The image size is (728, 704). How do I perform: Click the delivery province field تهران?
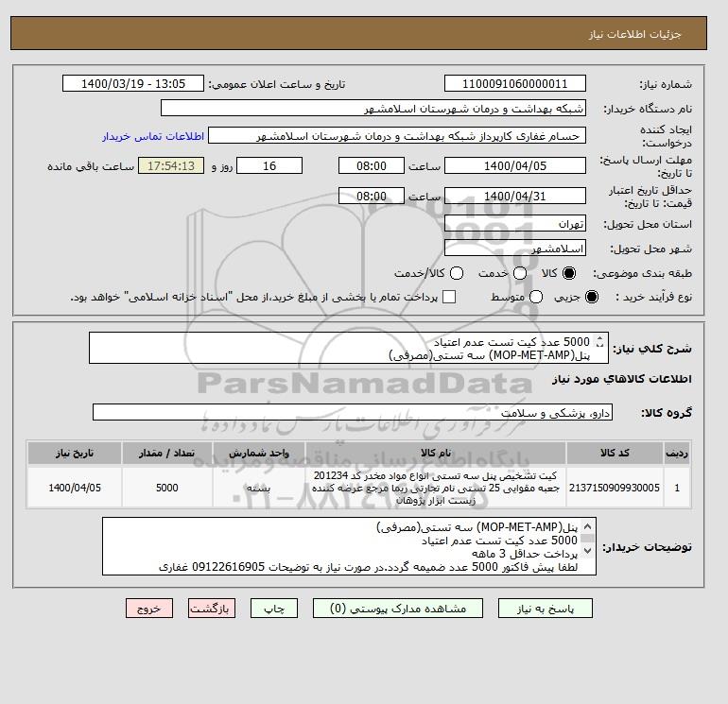coord(515,224)
